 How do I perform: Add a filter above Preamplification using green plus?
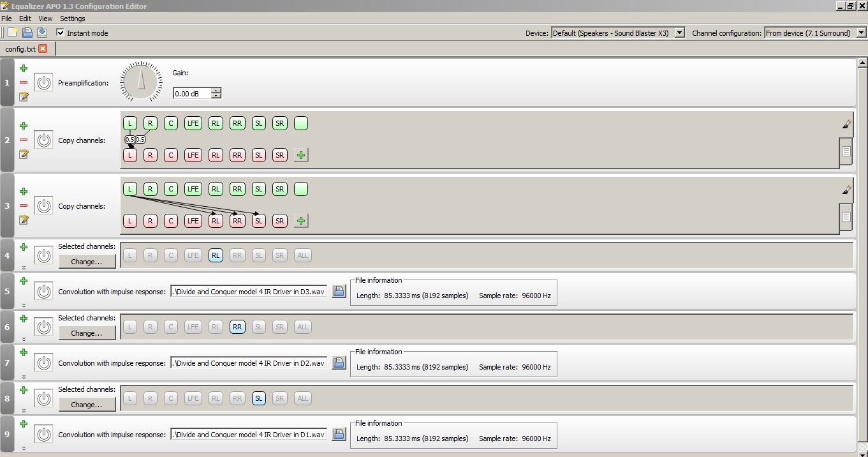pyautogui.click(x=24, y=68)
